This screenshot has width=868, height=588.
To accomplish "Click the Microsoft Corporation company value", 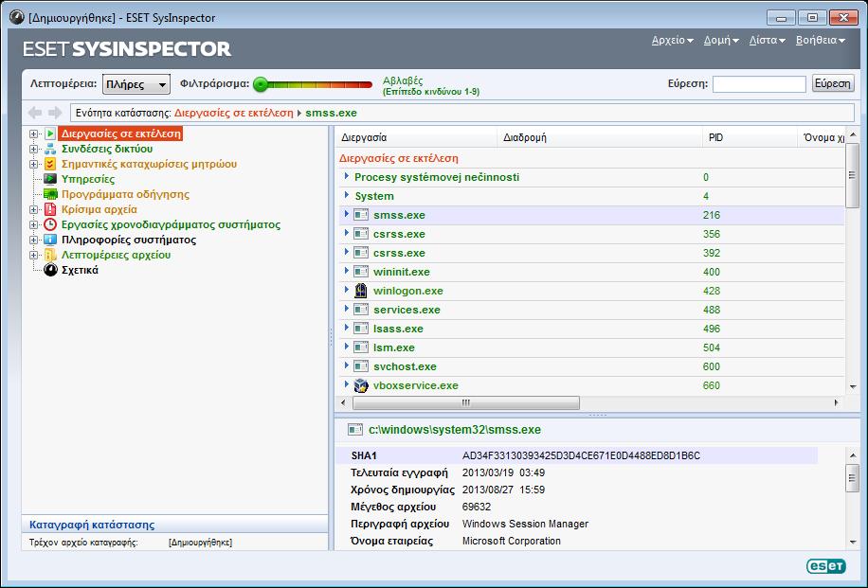I will point(512,541).
